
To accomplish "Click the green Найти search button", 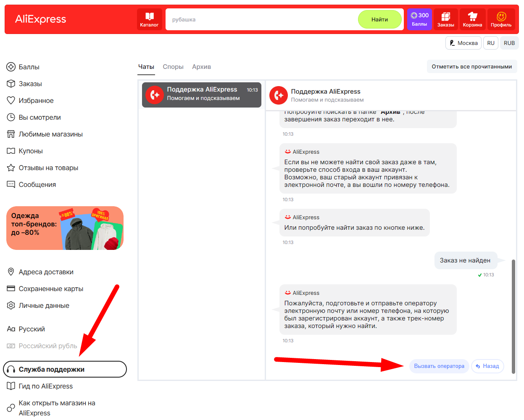I will point(379,19).
